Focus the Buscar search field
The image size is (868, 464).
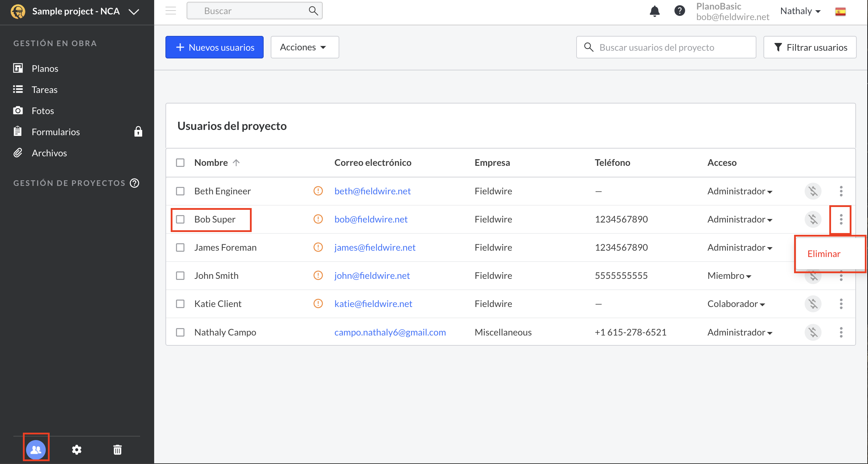[254, 11]
